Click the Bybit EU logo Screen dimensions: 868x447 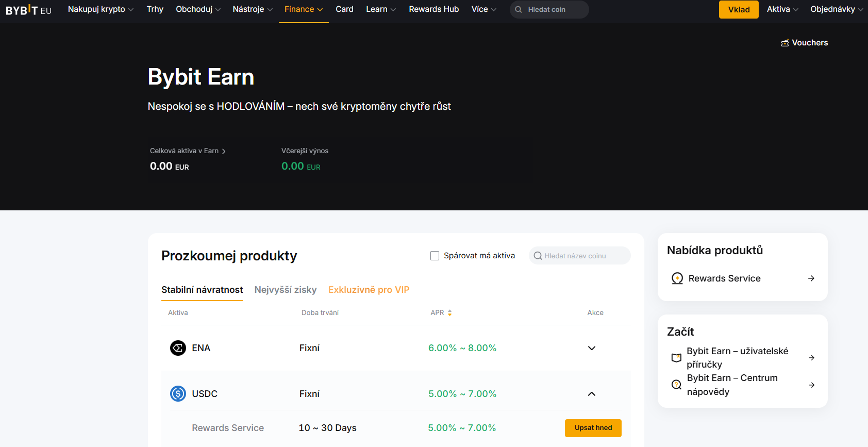coord(28,10)
